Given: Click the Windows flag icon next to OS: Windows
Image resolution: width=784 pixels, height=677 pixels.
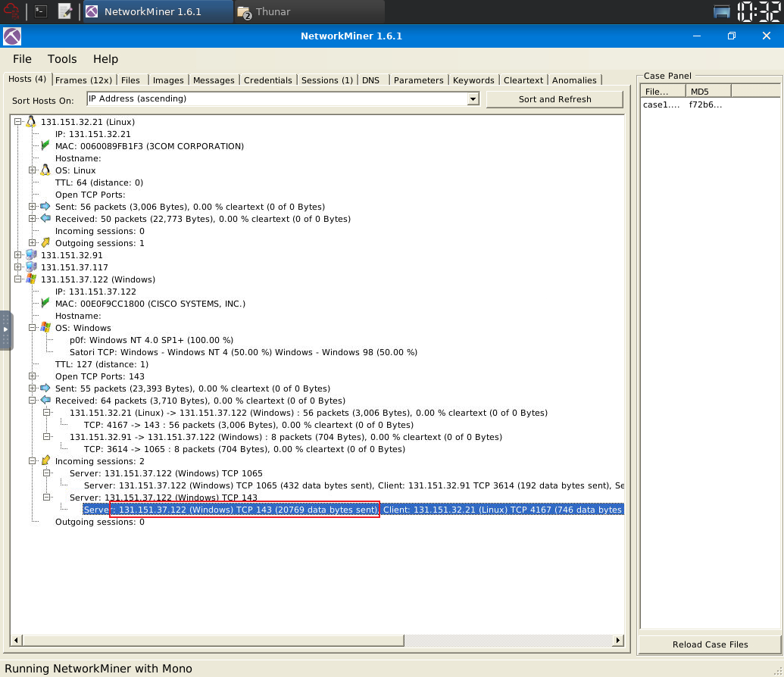Looking at the screenshot, I should (x=45, y=327).
